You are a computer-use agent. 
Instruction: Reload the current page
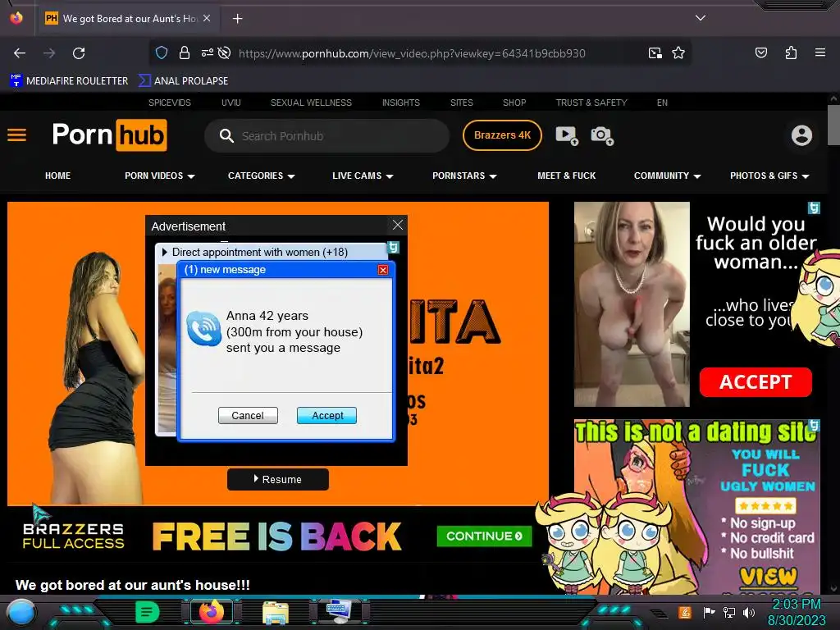click(79, 53)
